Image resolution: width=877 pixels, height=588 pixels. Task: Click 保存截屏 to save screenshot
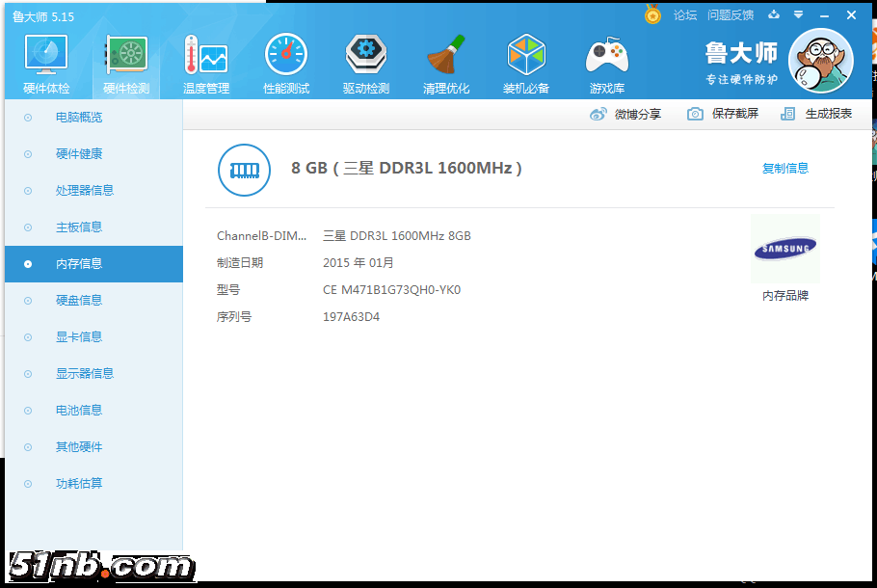pos(723,114)
